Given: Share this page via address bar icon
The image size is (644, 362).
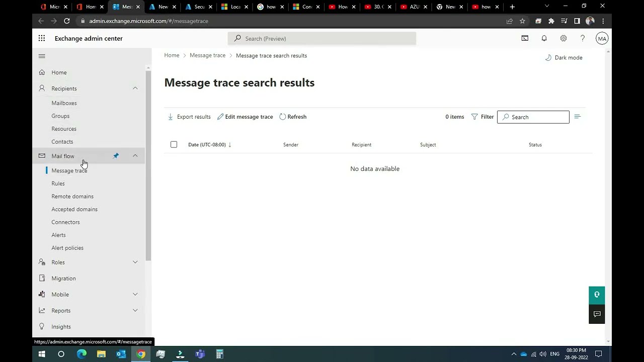Looking at the screenshot, I should (509, 21).
